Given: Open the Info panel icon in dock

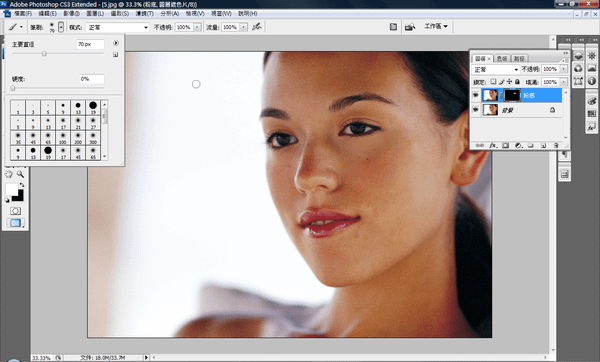Looking at the screenshot, I should [592, 81].
